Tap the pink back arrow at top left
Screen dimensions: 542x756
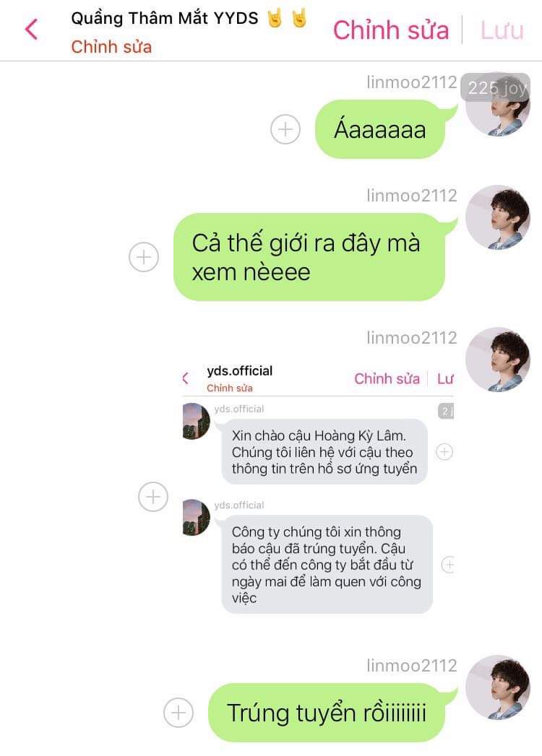pos(31,30)
